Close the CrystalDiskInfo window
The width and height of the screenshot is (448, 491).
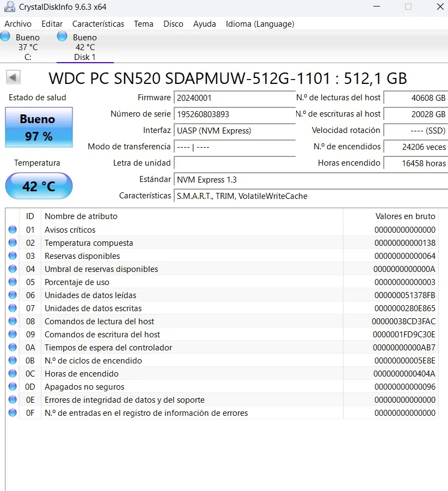point(440,6)
